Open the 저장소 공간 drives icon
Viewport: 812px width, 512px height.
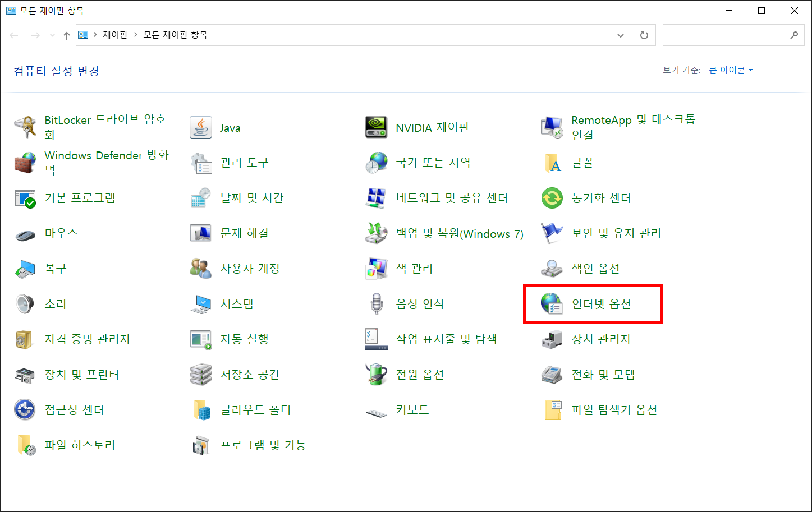coord(201,375)
